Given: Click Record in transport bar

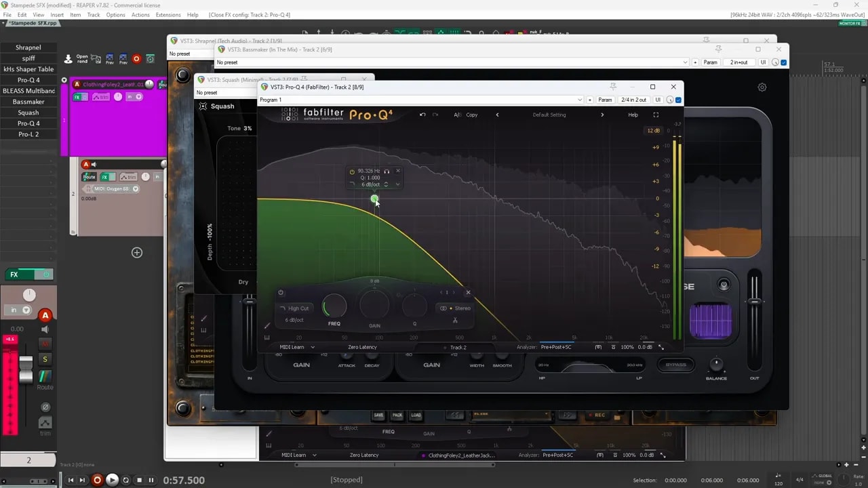Looking at the screenshot, I should click(x=97, y=480).
